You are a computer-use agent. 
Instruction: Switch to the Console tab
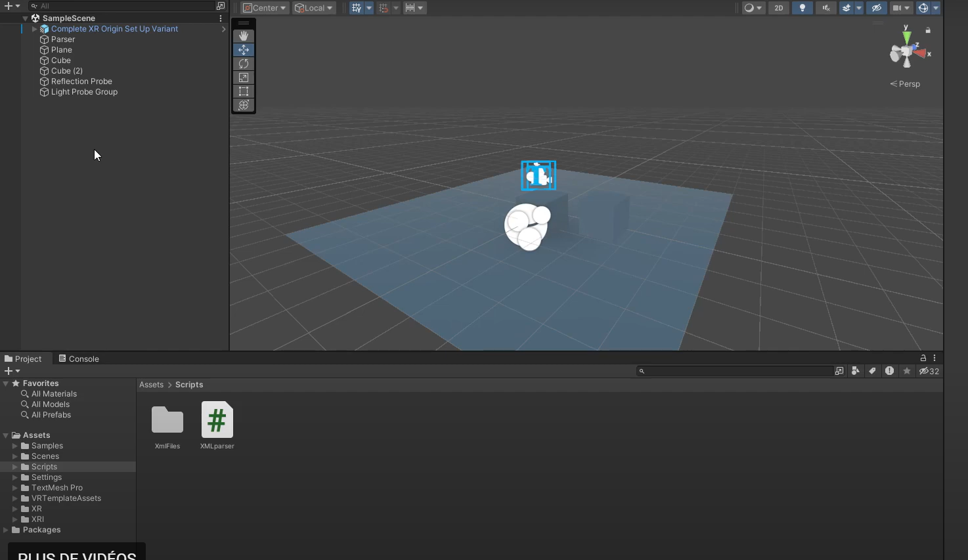point(79,359)
